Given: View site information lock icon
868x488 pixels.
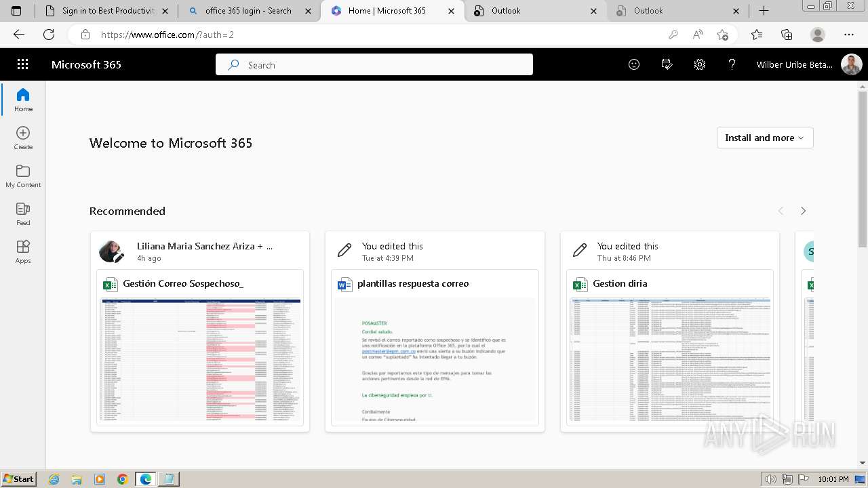Looking at the screenshot, I should point(85,35).
